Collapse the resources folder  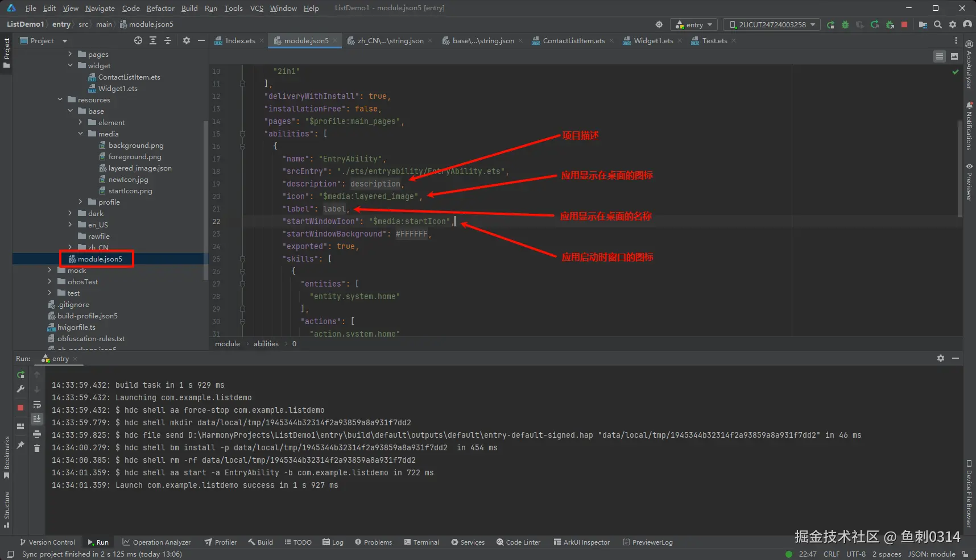pos(60,99)
